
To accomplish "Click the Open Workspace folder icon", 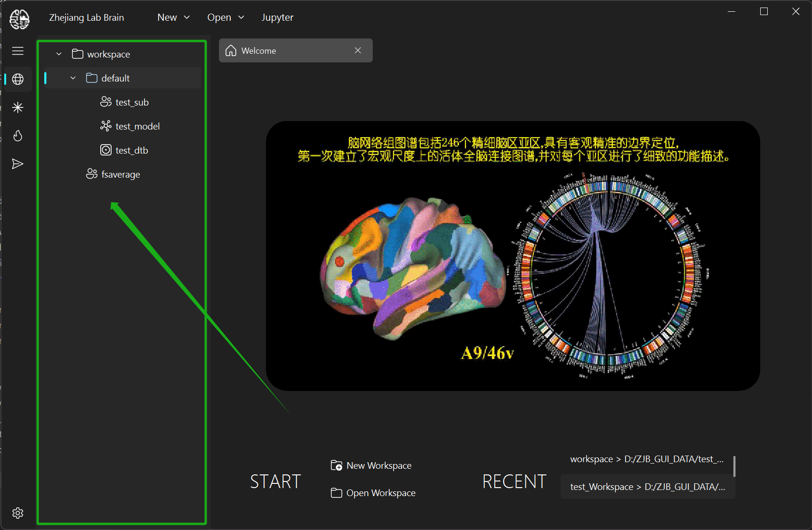I will coord(337,493).
